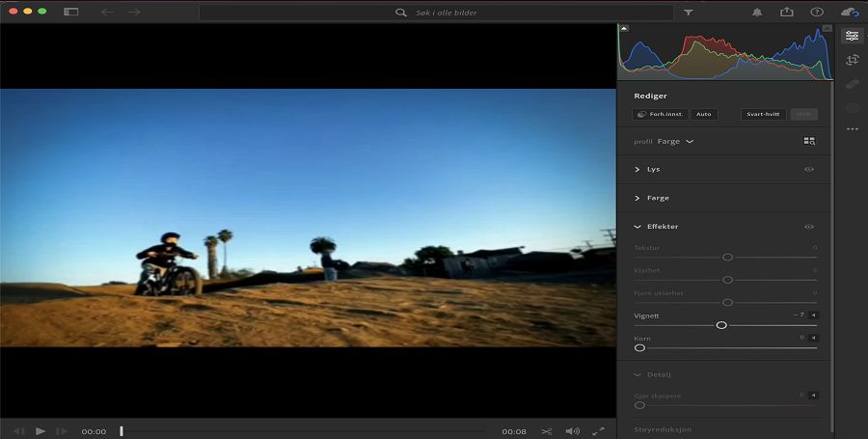
Task: Expand Vignett options triangle
Action: point(813,315)
